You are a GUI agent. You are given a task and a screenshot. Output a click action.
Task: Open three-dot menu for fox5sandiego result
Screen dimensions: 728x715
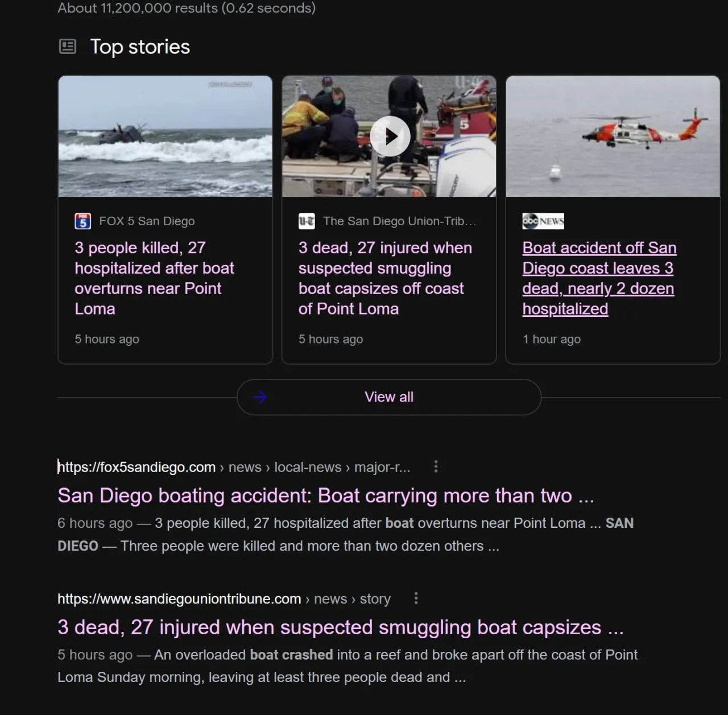click(x=436, y=467)
